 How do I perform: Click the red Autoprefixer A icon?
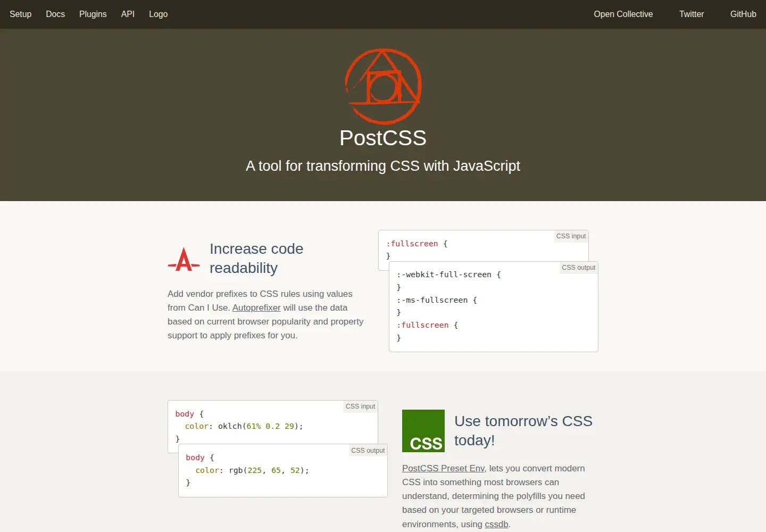(184, 259)
